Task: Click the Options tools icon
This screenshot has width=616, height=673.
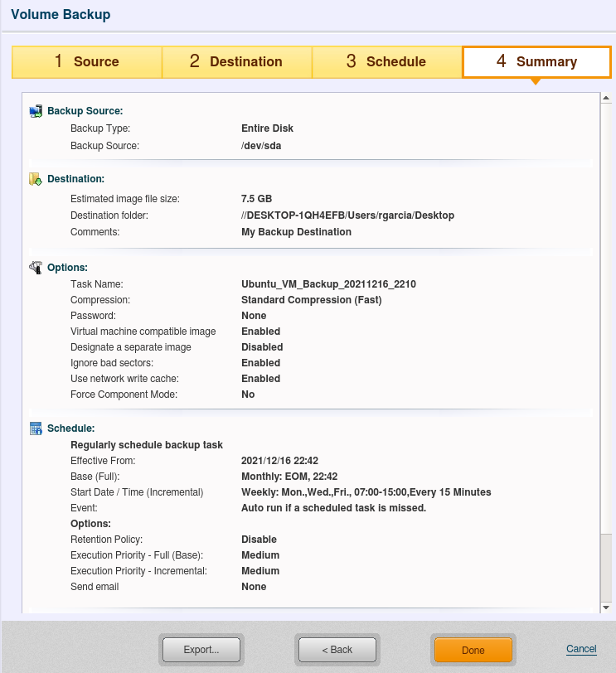Action: (x=36, y=268)
